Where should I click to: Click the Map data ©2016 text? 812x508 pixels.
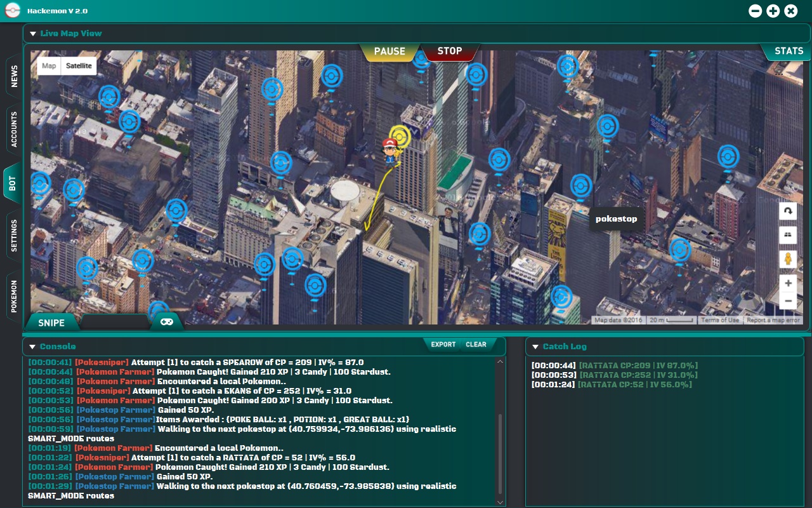point(619,320)
